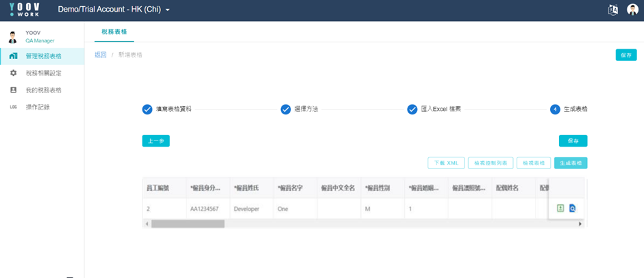Open 我的稅務表格 in the sidebar

42,90
